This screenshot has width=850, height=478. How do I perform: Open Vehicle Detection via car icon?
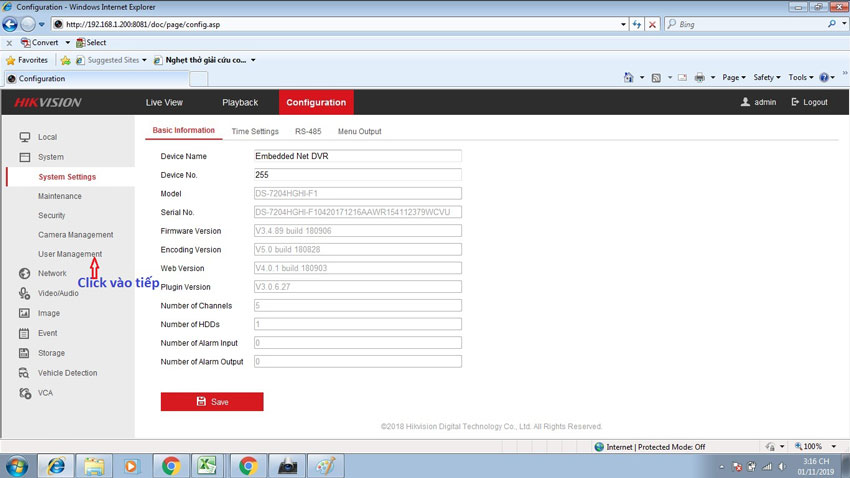point(25,373)
